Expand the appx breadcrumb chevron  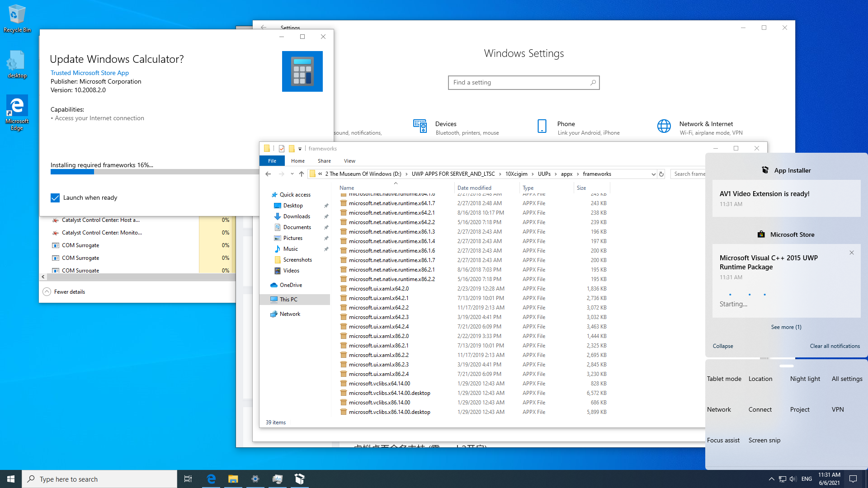tap(578, 174)
